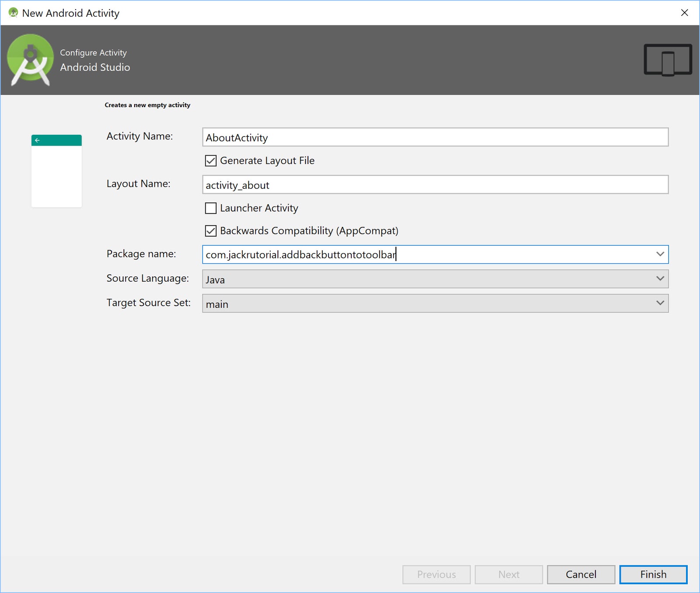The width and height of the screenshot is (700, 593).
Task: Click the Android Studio logo in header
Action: [x=30, y=59]
